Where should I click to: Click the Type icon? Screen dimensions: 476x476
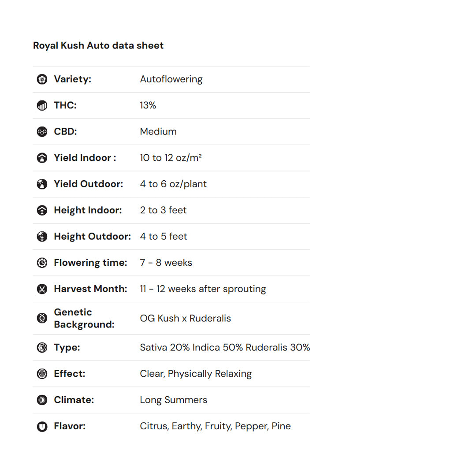click(42, 347)
